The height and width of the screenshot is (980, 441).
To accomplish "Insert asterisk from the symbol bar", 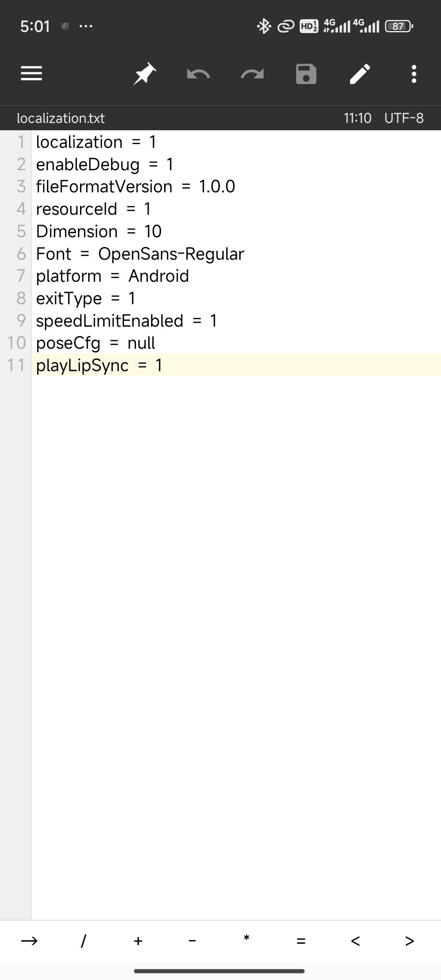I will click(247, 941).
